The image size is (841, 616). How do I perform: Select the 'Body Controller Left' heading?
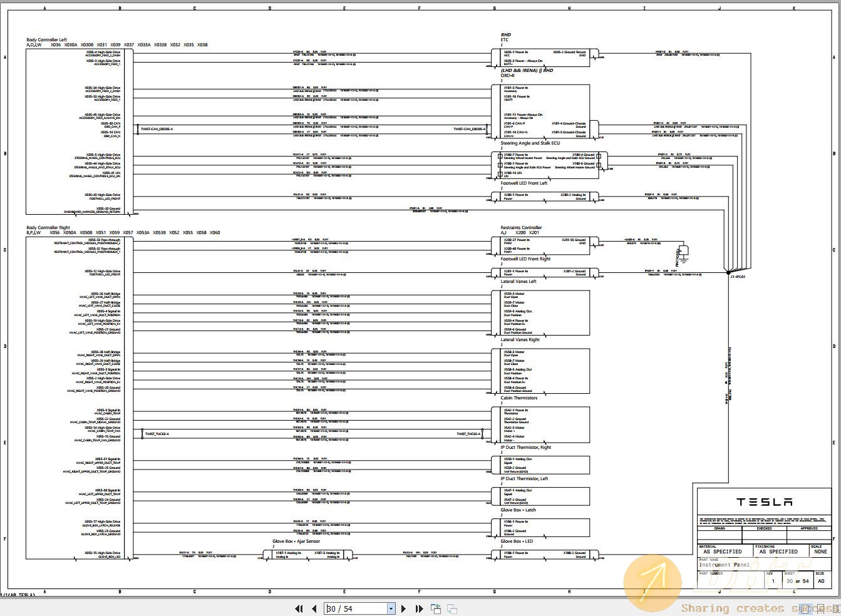click(x=46, y=39)
